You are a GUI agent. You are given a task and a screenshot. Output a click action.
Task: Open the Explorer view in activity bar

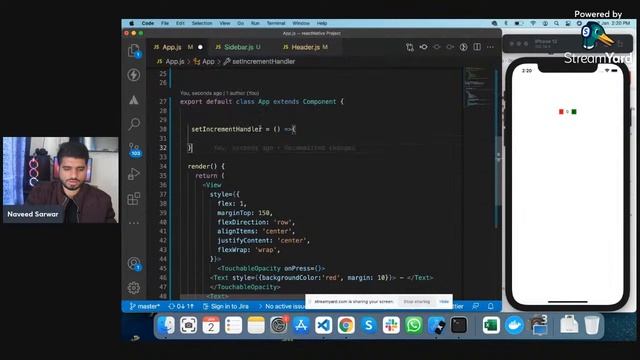pos(134,50)
